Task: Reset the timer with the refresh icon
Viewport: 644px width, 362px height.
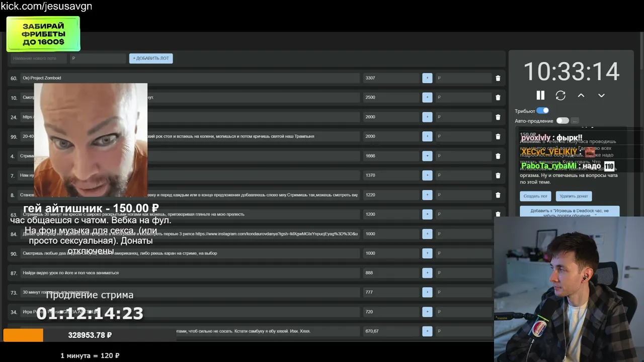Action: pyautogui.click(x=560, y=95)
